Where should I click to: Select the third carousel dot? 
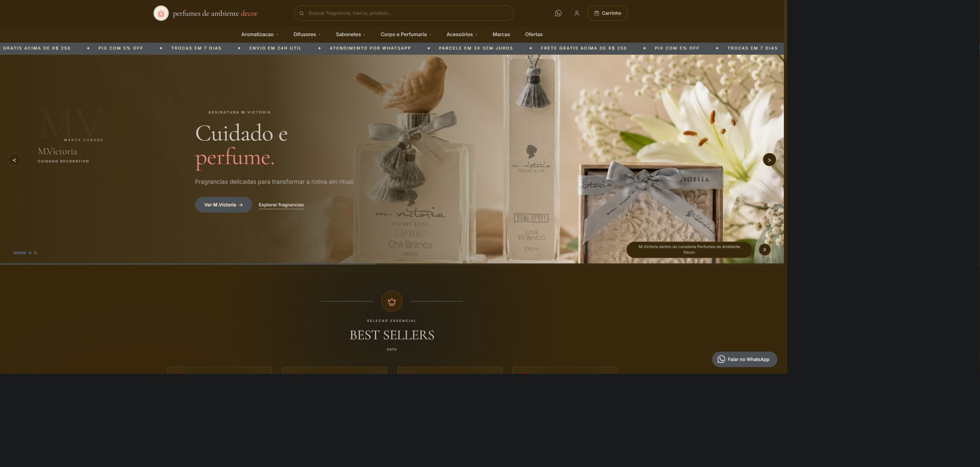pos(35,253)
